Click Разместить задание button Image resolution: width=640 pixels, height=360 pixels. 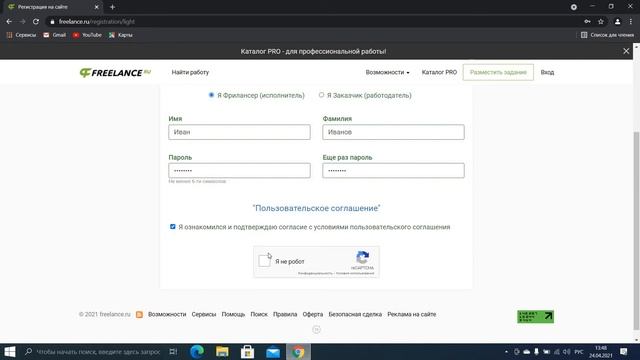(498, 72)
